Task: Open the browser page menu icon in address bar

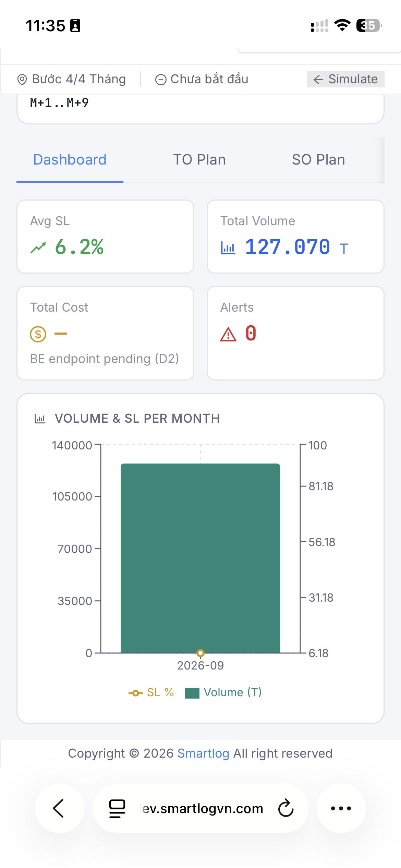Action: pos(117,808)
